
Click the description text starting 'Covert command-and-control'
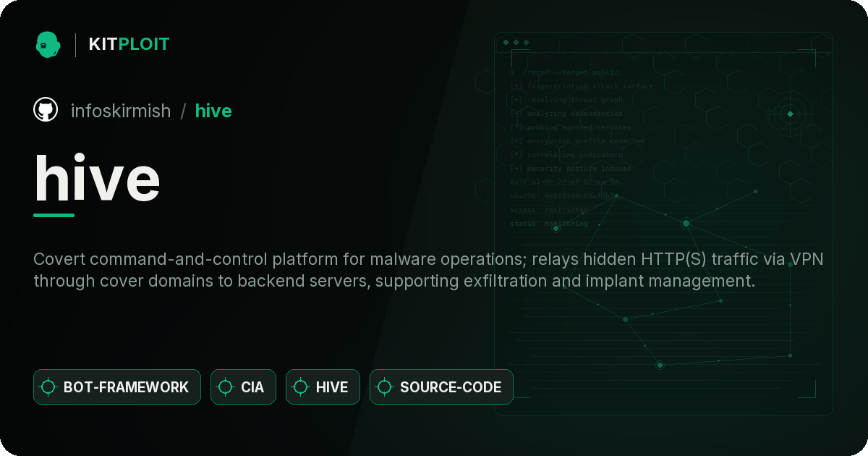pos(428,270)
